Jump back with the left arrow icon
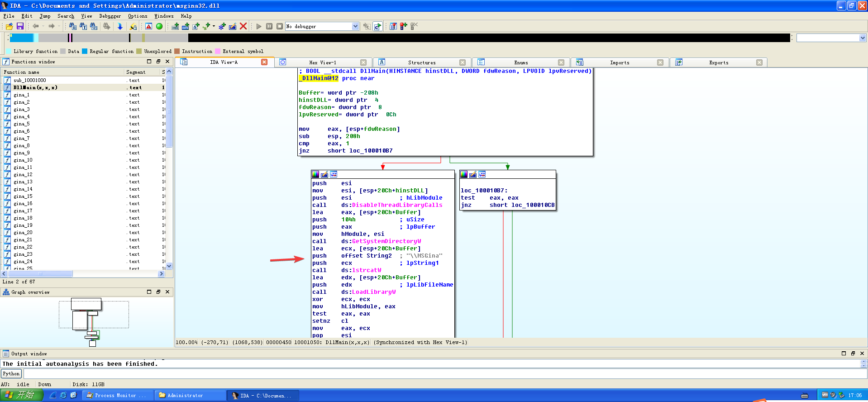This screenshot has height=402, width=868. [35, 26]
